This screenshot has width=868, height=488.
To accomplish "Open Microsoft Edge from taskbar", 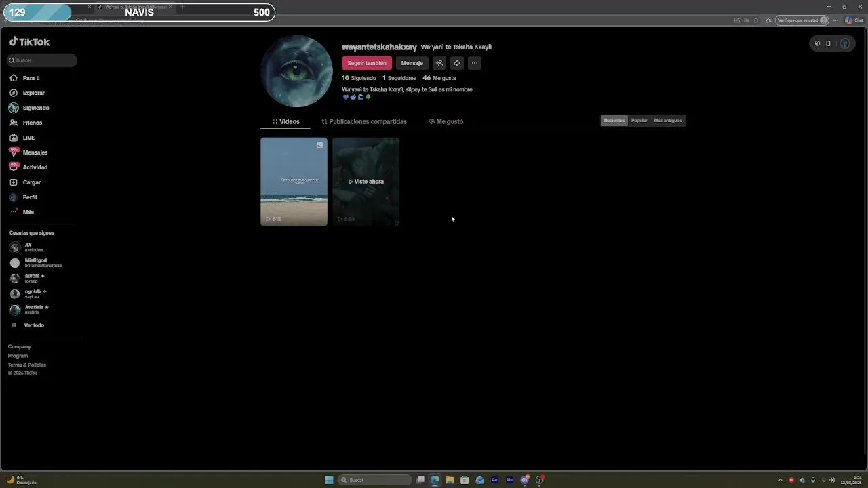I will click(x=435, y=480).
